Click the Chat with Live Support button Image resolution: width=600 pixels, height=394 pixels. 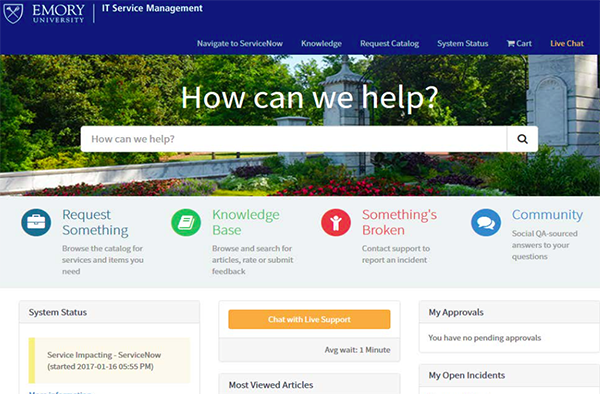[x=309, y=319]
